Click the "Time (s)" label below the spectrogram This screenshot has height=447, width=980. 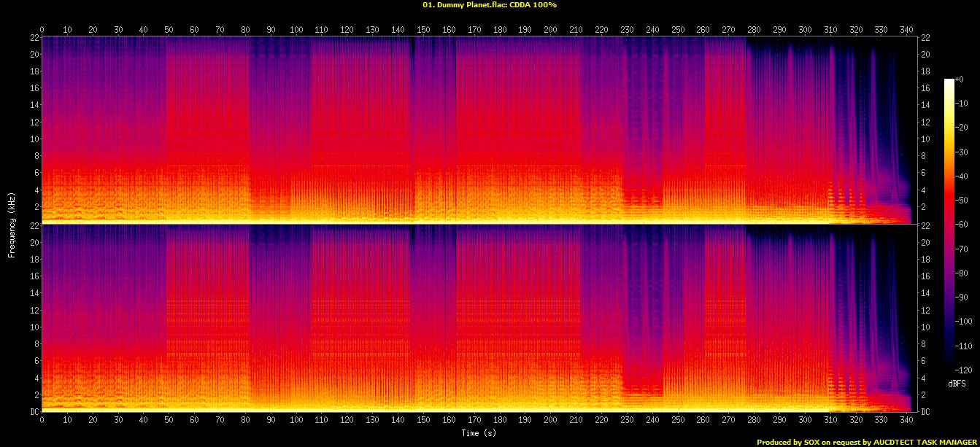[477, 432]
